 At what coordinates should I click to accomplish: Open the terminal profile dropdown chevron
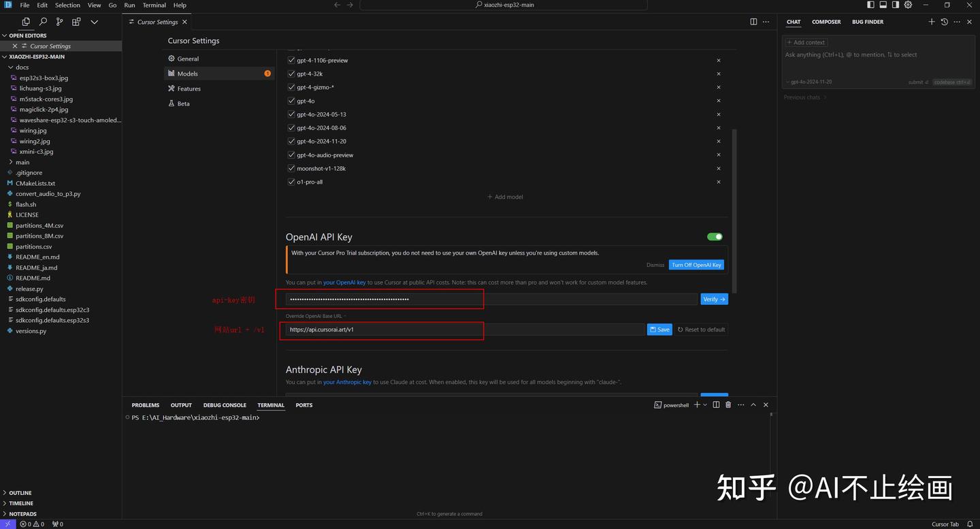click(x=704, y=404)
